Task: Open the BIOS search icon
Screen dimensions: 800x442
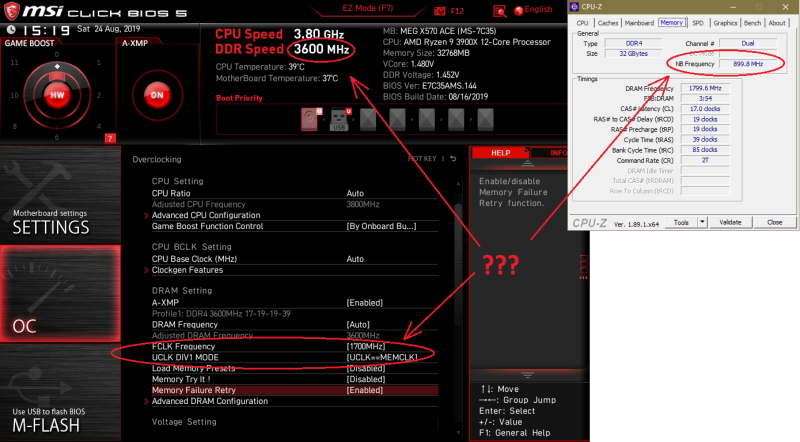Action: click(x=500, y=11)
